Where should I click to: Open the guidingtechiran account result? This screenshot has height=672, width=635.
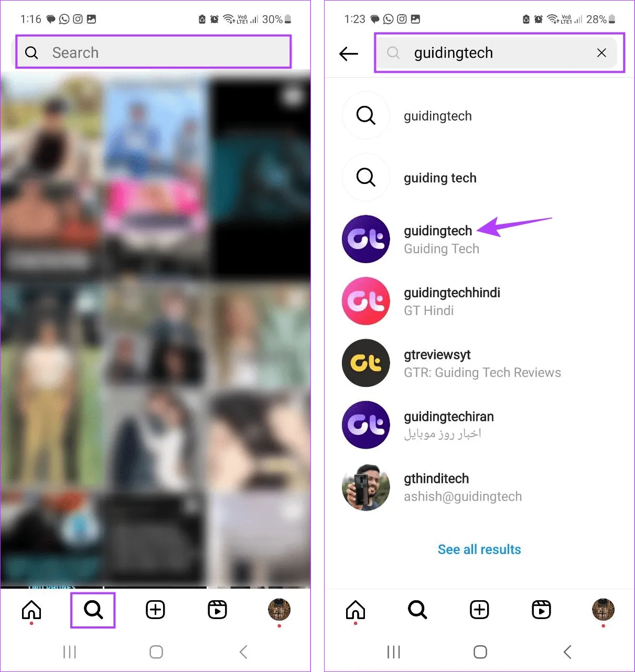(448, 425)
